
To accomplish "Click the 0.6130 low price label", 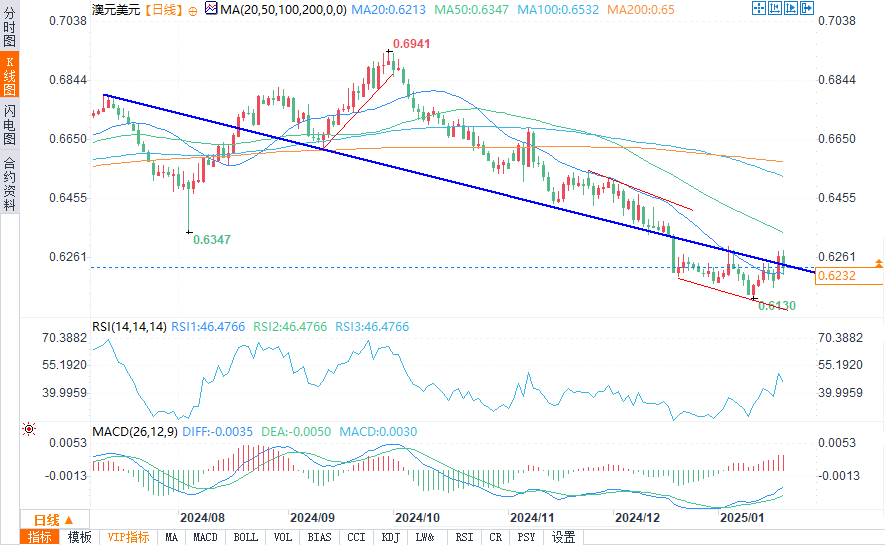I will coord(777,306).
